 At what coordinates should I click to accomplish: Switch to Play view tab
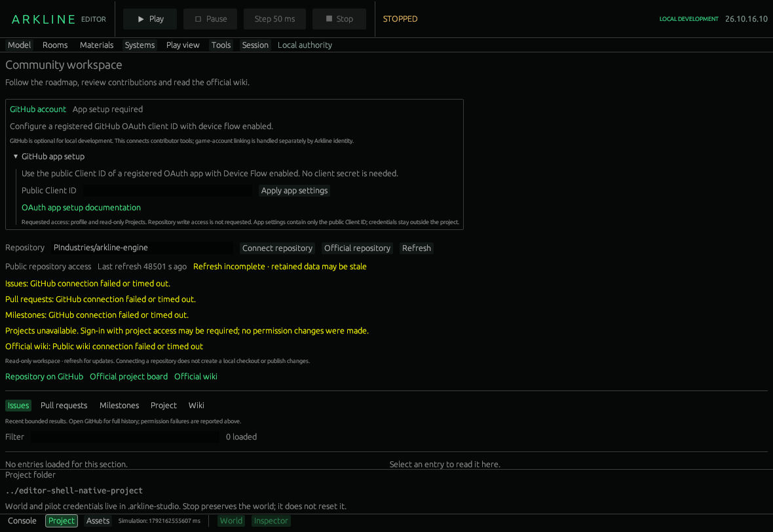[x=183, y=45]
